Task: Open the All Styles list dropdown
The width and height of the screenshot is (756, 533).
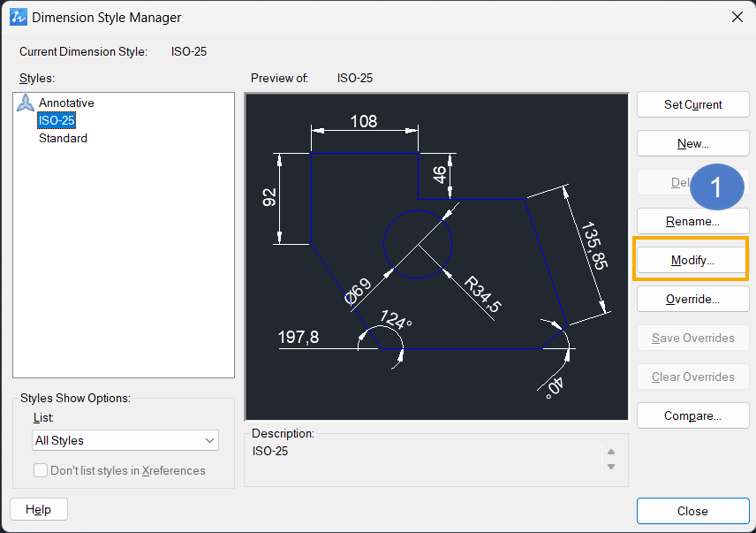Action: 125,440
